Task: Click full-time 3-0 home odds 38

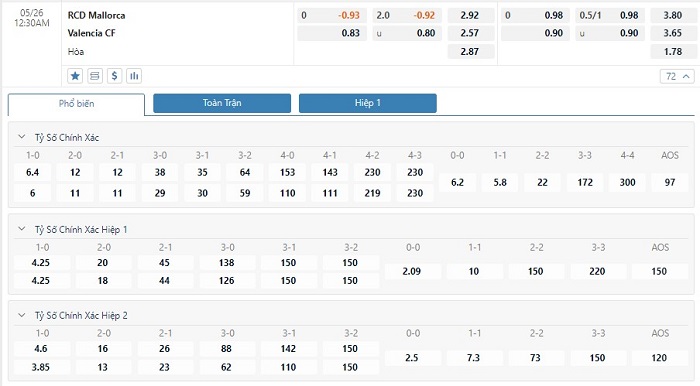Action: pos(160,172)
